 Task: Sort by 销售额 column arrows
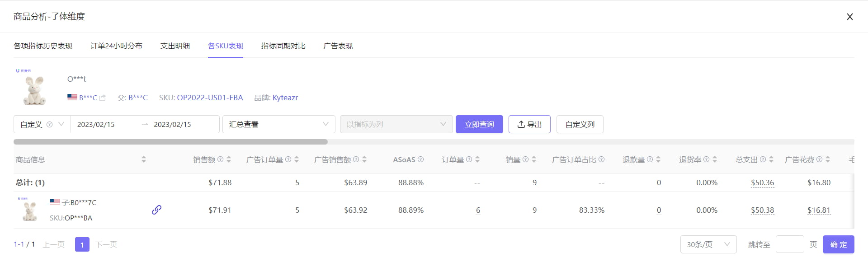click(x=229, y=159)
